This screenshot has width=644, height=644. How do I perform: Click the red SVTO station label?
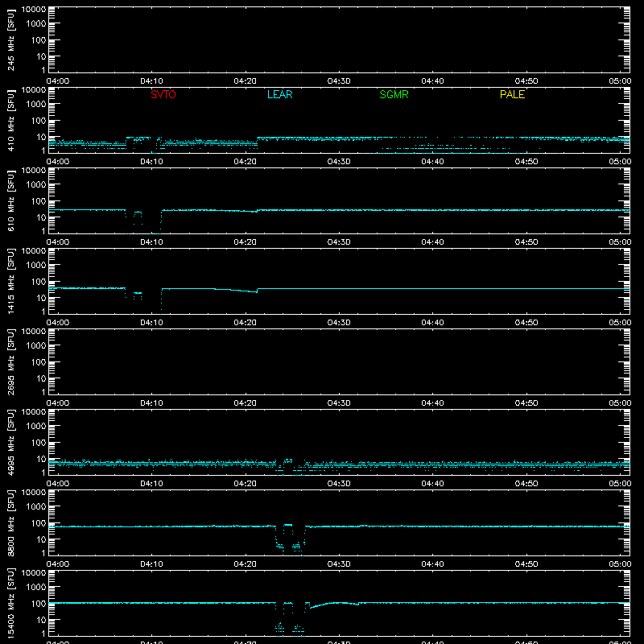(163, 94)
